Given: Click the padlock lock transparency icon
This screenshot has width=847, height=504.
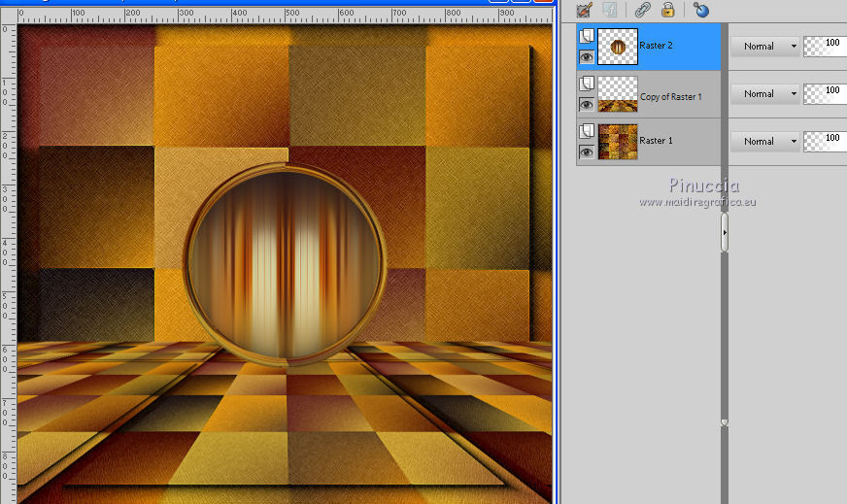Looking at the screenshot, I should tap(668, 10).
